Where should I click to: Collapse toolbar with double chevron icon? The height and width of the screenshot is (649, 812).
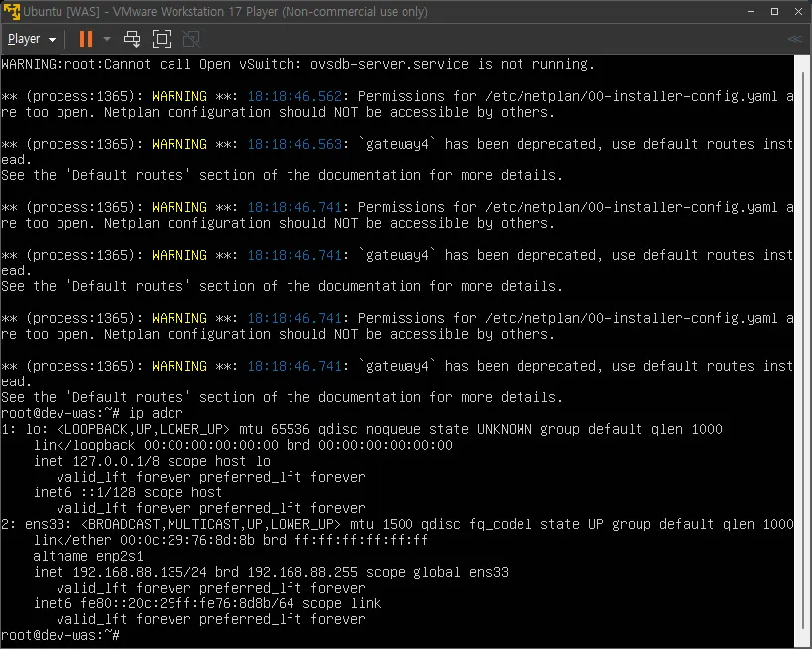795,39
